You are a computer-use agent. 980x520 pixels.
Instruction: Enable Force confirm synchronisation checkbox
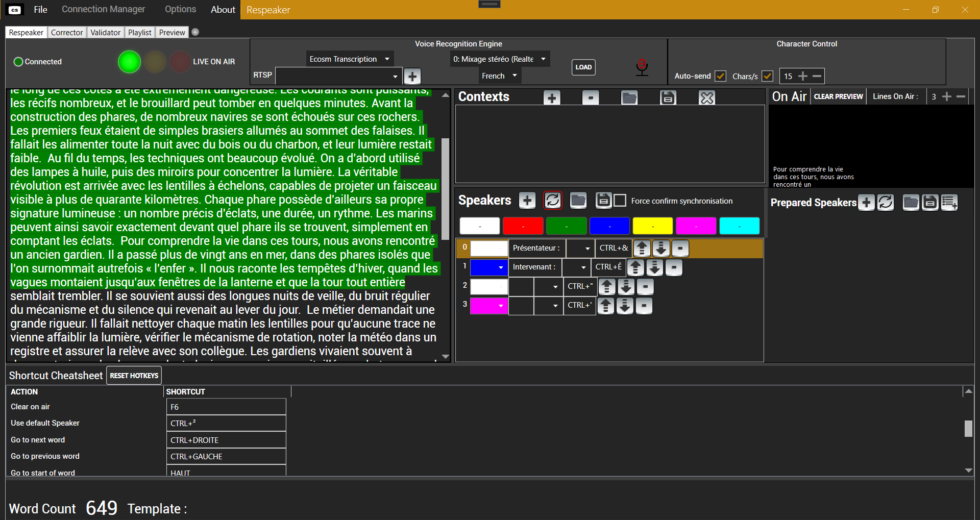coord(620,201)
